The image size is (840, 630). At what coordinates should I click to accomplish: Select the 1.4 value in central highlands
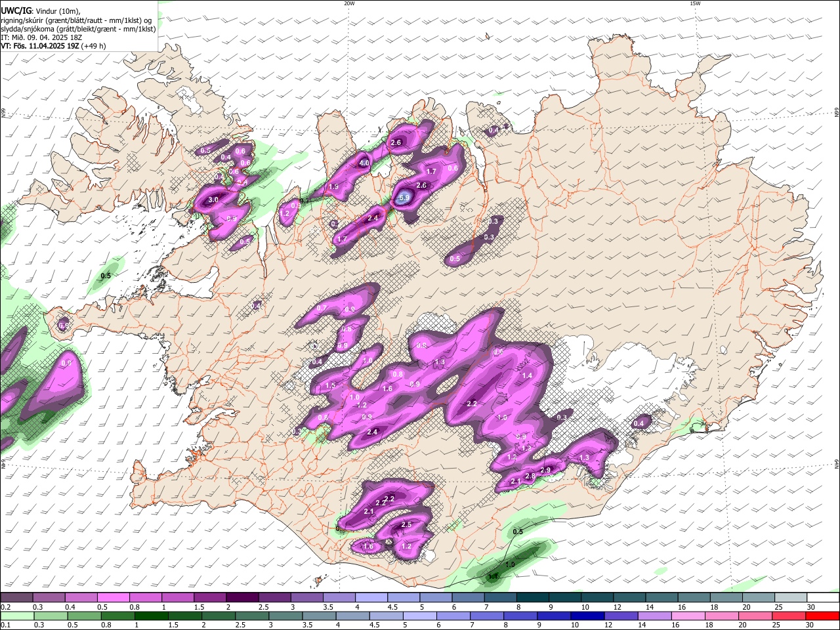click(527, 375)
